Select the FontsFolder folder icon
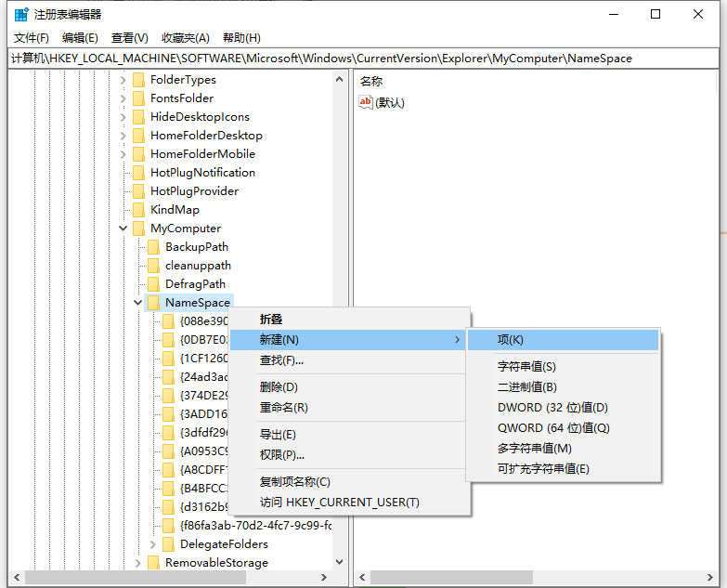 pyautogui.click(x=138, y=98)
